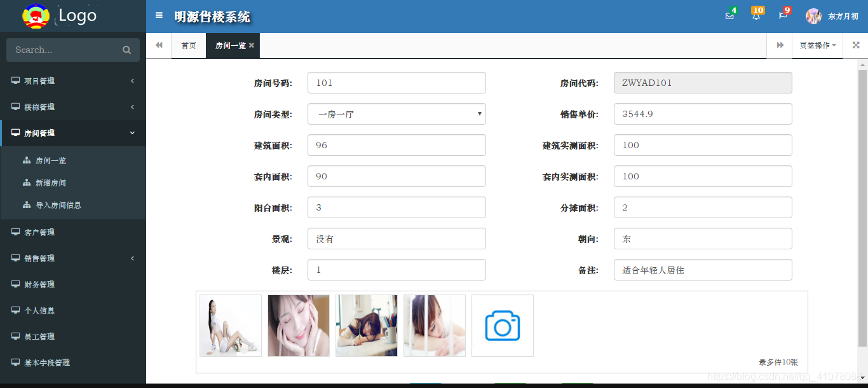The width and height of the screenshot is (868, 388).
Task: Open the first photo of seated woman
Action: (231, 326)
